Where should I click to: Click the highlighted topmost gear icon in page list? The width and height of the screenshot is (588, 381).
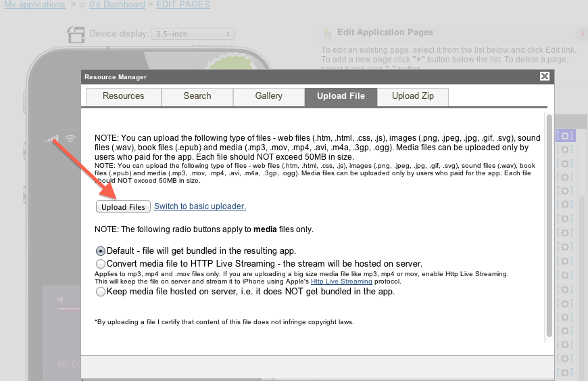click(565, 135)
